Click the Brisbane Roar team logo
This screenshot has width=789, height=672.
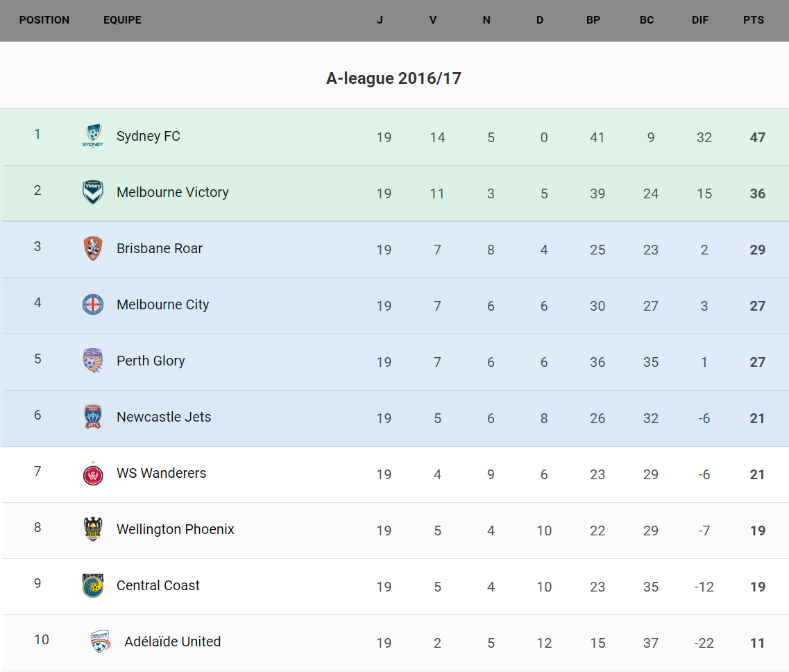(x=93, y=248)
